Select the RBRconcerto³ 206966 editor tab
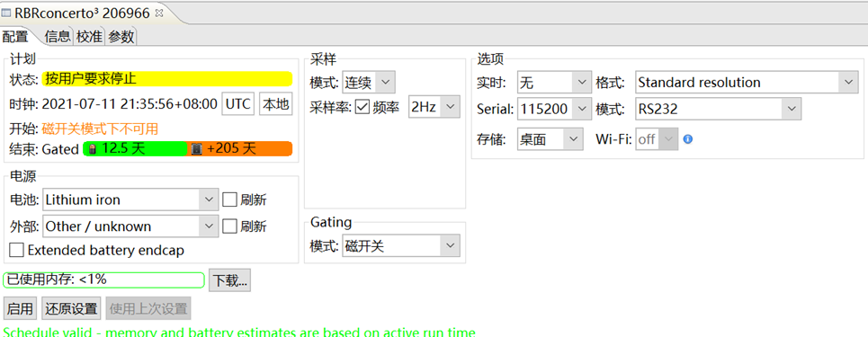The width and height of the screenshot is (868, 337). coord(83,13)
